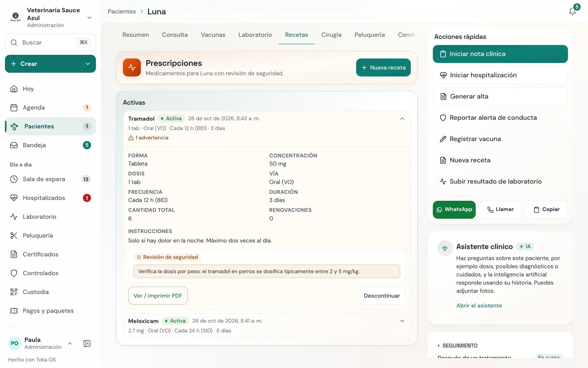The image size is (588, 368).
Task: Click the Pagos y paquetes ticket icon
Action: 14,311
